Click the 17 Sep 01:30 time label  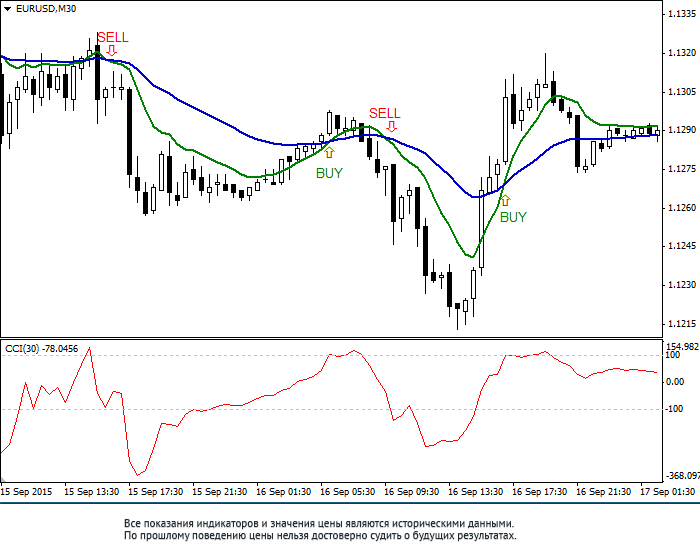[x=667, y=492]
